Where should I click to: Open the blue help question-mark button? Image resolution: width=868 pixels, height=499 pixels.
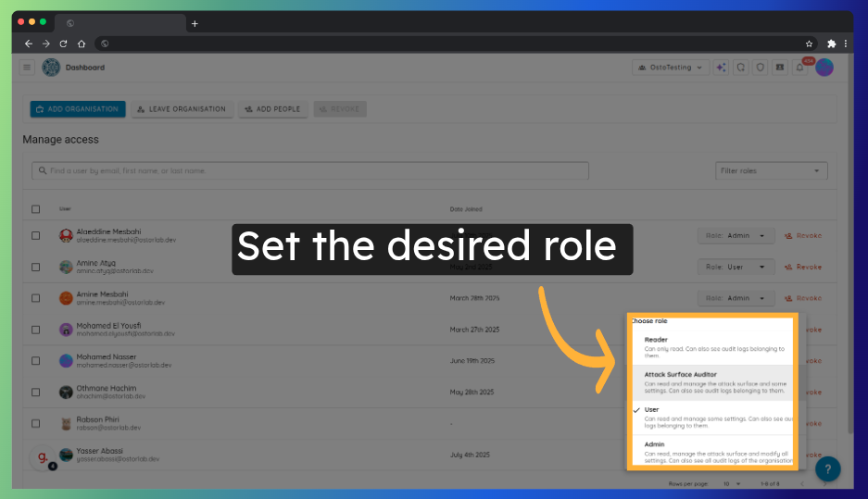pos(827,468)
